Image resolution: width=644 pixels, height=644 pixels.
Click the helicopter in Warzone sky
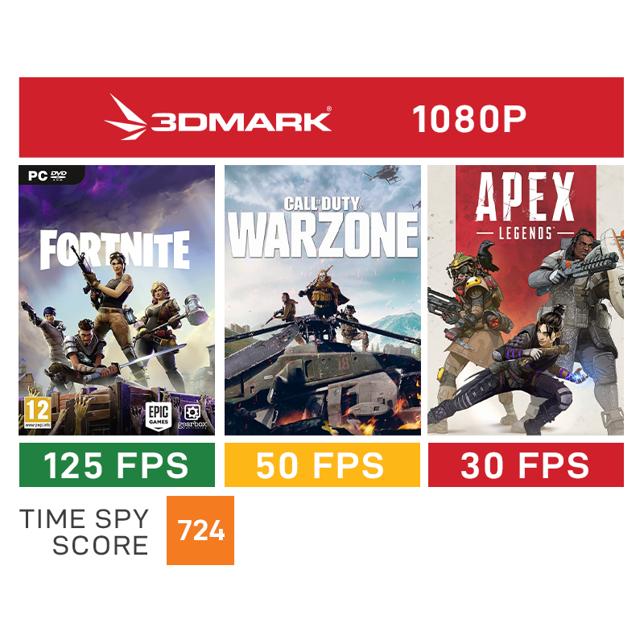click(382, 174)
